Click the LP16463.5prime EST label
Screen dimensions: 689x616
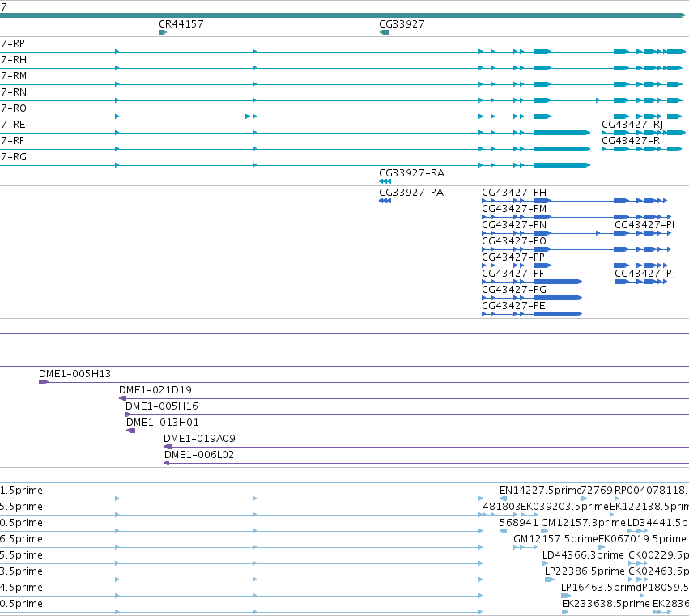click(601, 588)
